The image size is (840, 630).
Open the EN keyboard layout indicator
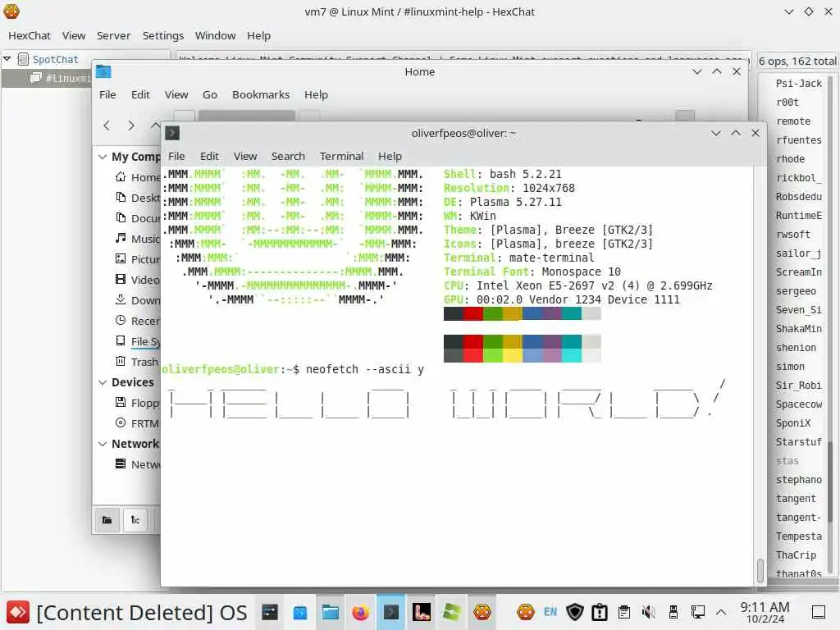550,612
